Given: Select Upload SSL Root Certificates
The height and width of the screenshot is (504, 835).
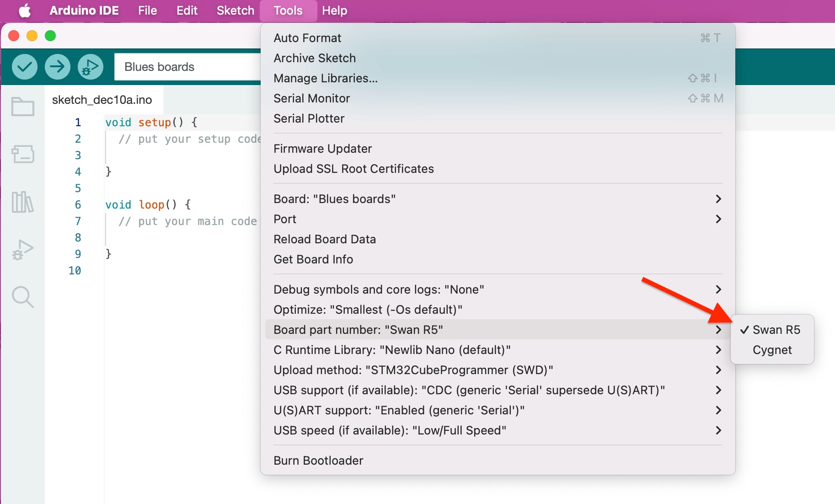Looking at the screenshot, I should click(498, 169).
